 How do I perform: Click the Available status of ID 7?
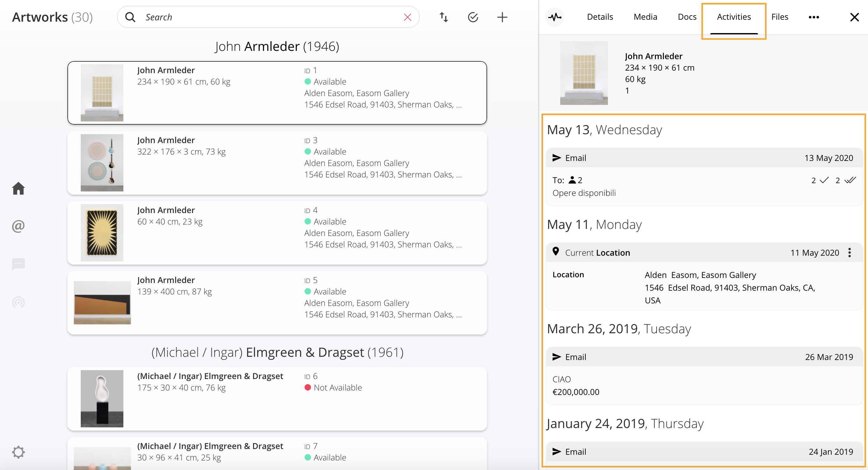coord(325,458)
